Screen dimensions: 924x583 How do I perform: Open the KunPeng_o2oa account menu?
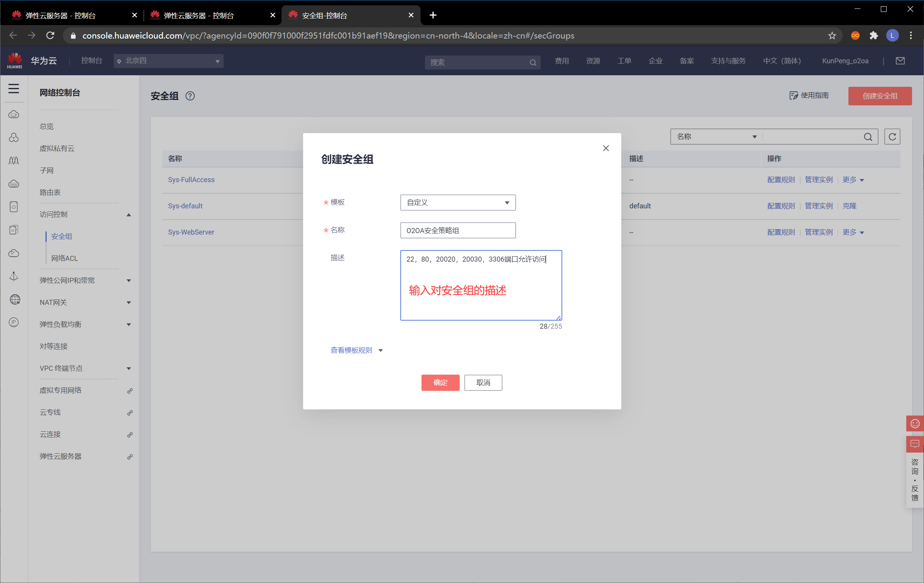point(845,61)
